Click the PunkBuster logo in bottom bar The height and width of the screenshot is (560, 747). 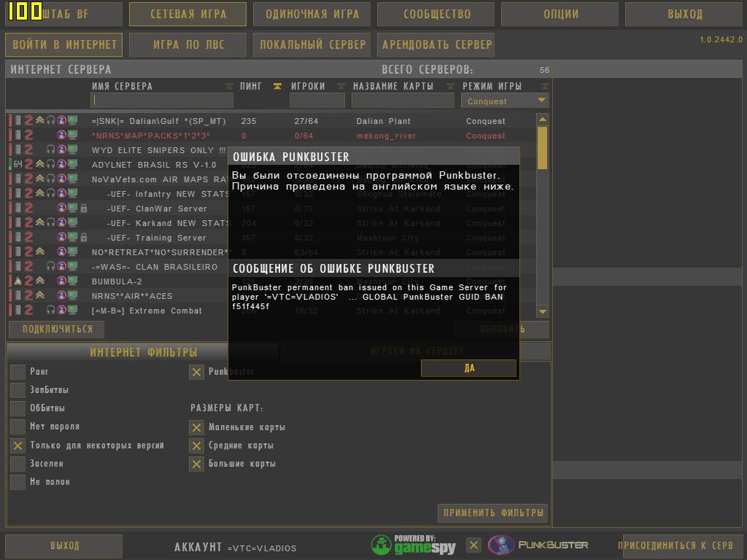[x=538, y=545]
